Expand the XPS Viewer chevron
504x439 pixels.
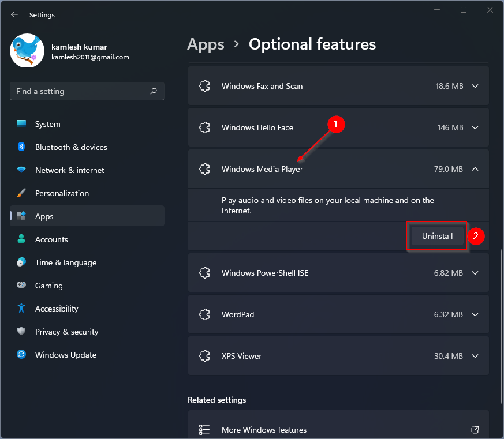pyautogui.click(x=475, y=356)
